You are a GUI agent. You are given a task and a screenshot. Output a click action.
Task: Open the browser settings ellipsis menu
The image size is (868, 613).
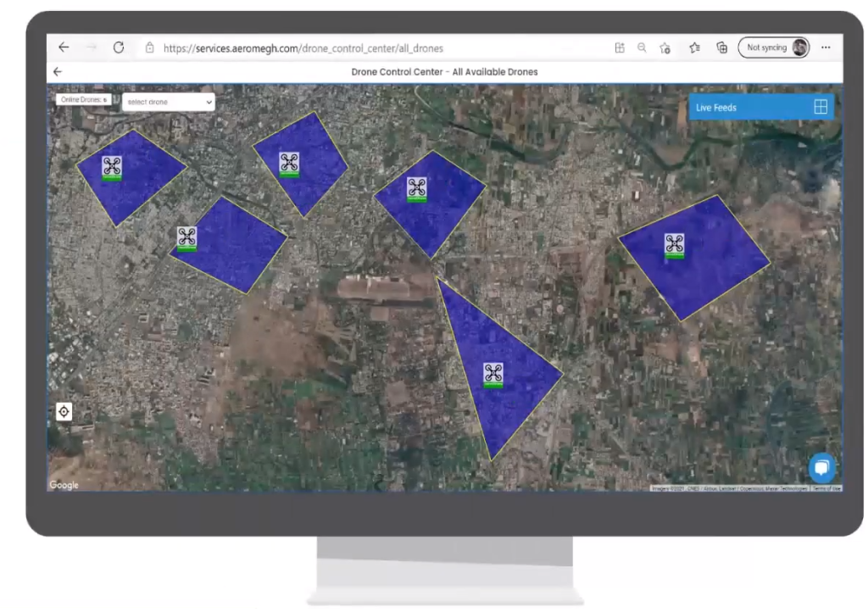[826, 47]
